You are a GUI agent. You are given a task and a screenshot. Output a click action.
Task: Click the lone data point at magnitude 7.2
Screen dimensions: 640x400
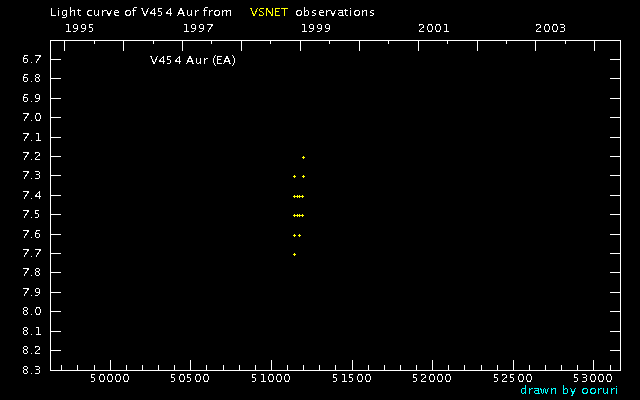[303, 157]
